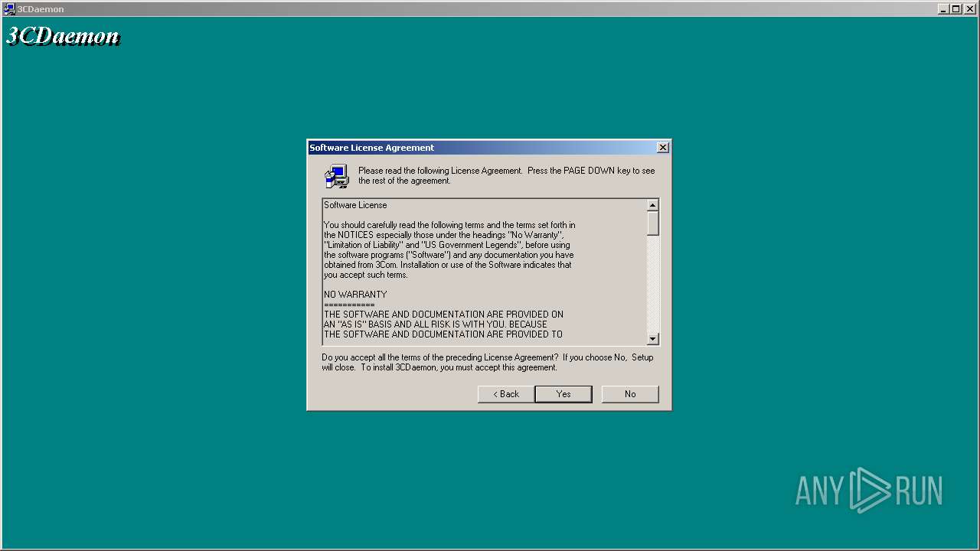This screenshot has width=980, height=551.
Task: Click the "Do you accept all the terms" question
Action: click(488, 363)
